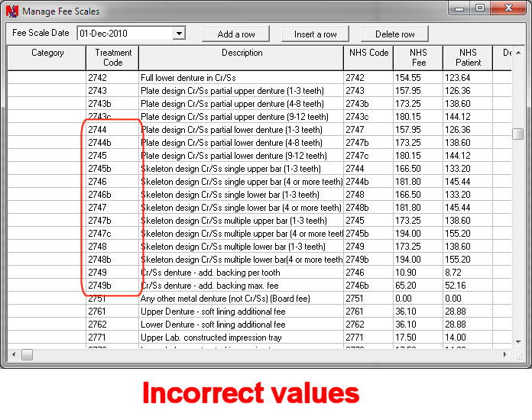Click the Manage Fee Scales app icon
The width and height of the screenshot is (532, 420).
[12, 11]
